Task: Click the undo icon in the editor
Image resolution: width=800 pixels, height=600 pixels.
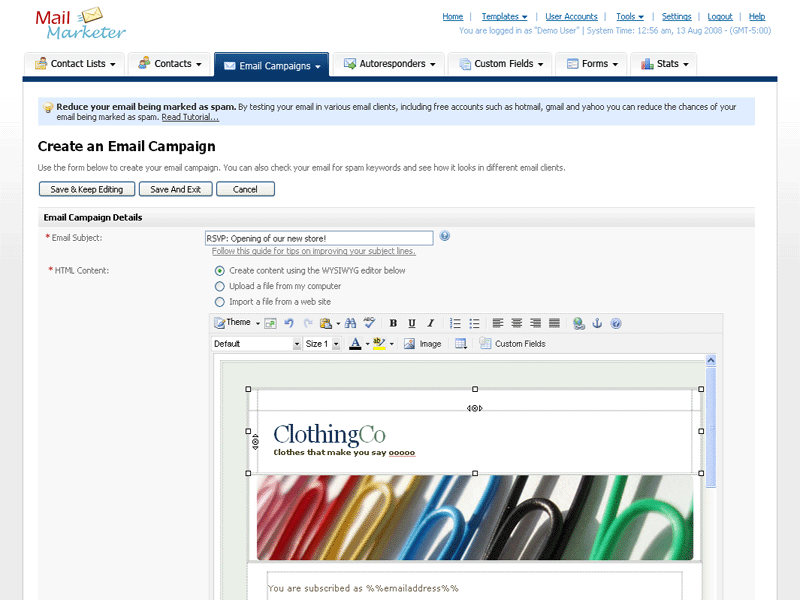Action: tap(289, 323)
